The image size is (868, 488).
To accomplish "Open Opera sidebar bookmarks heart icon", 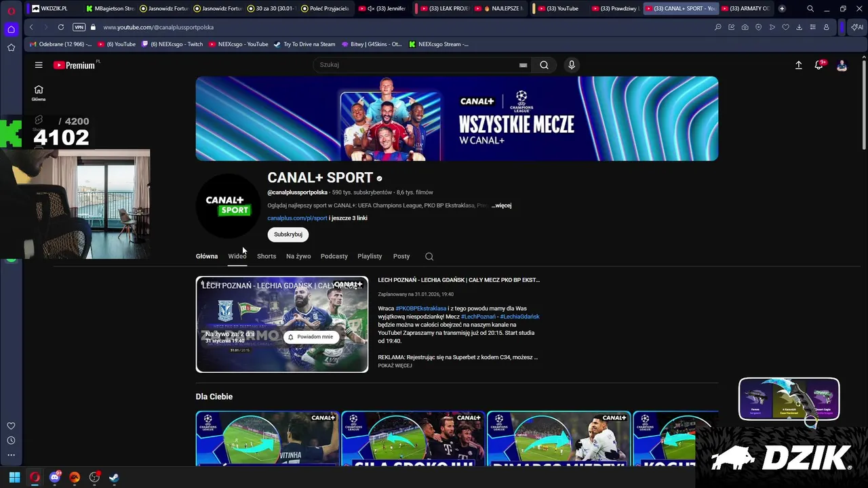I will (11, 426).
